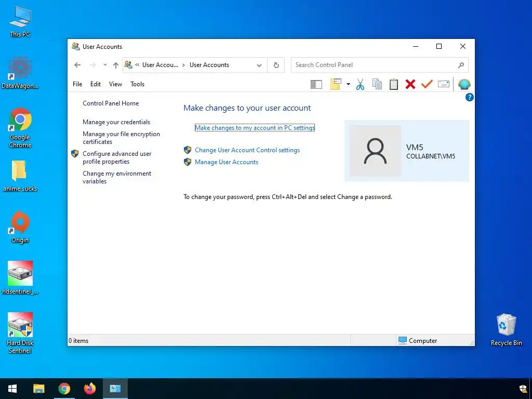Open Change my environment variables

click(117, 177)
